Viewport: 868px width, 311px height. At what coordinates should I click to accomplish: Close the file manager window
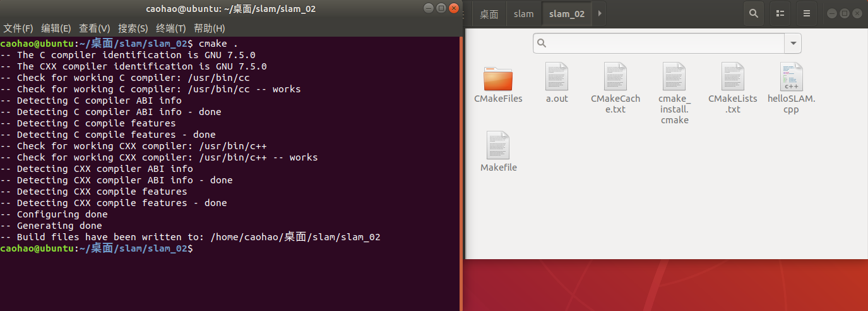click(857, 13)
